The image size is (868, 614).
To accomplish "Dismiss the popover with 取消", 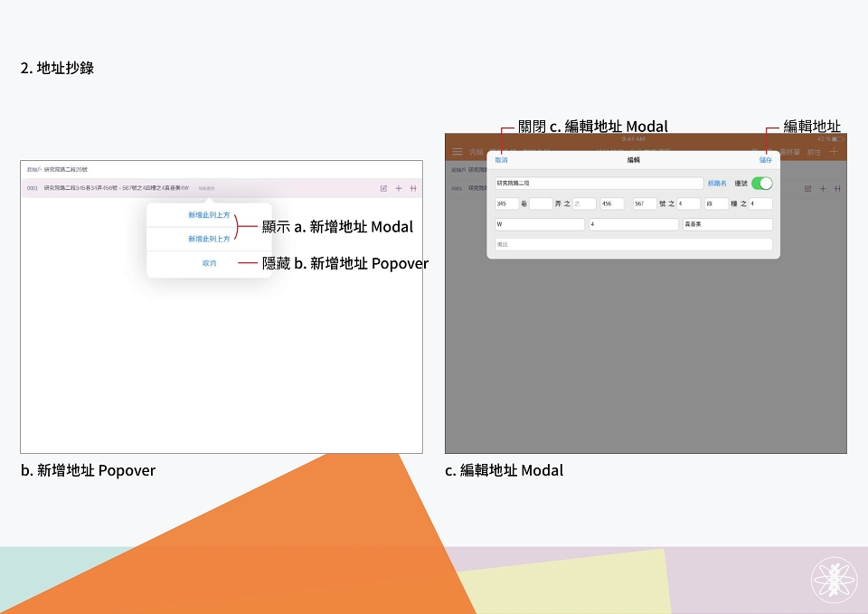I will tap(209, 263).
